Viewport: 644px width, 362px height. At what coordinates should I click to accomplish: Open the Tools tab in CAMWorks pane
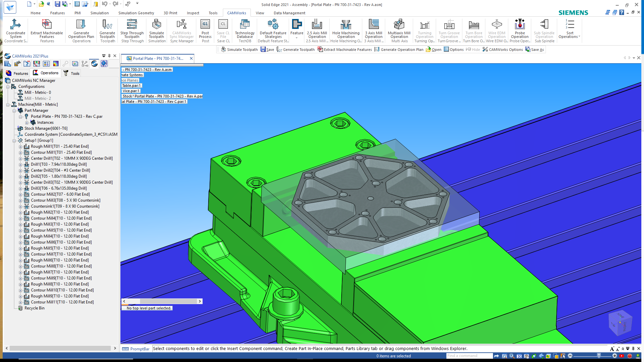(x=72, y=73)
